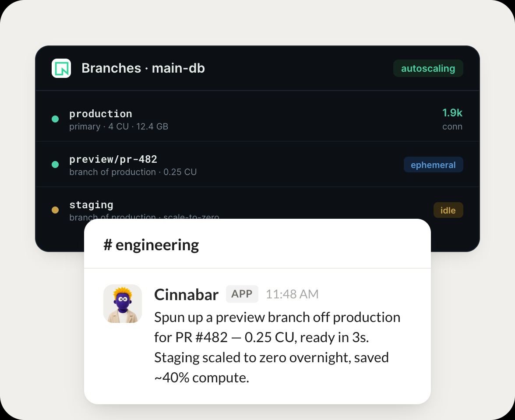Click the Cinnabar message text body
515x420 pixels.
(x=277, y=347)
